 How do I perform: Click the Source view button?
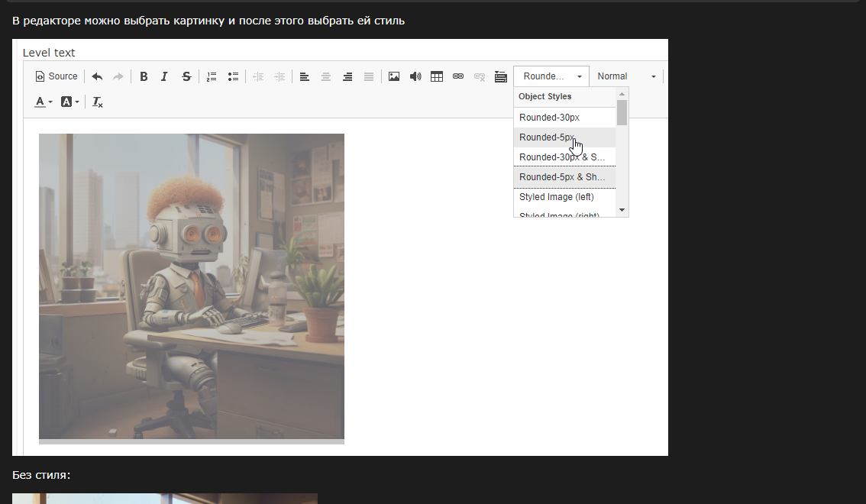(57, 76)
